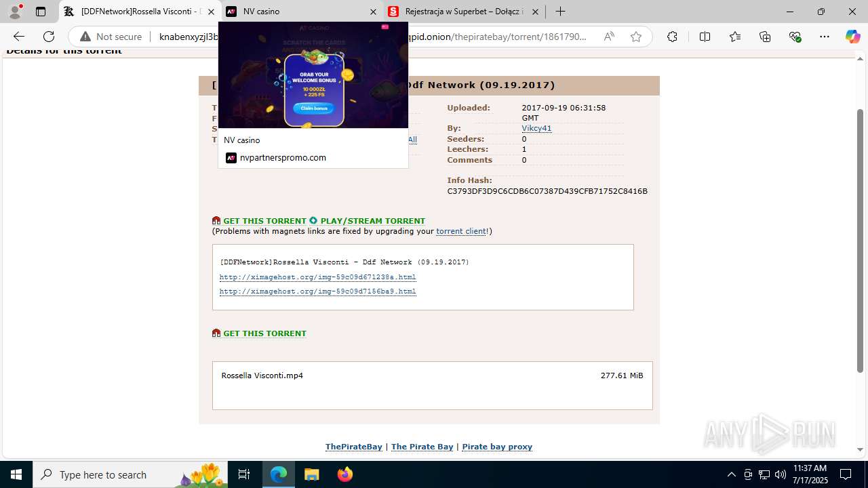Select the info hash text
This screenshot has height=488, width=868.
(x=547, y=191)
